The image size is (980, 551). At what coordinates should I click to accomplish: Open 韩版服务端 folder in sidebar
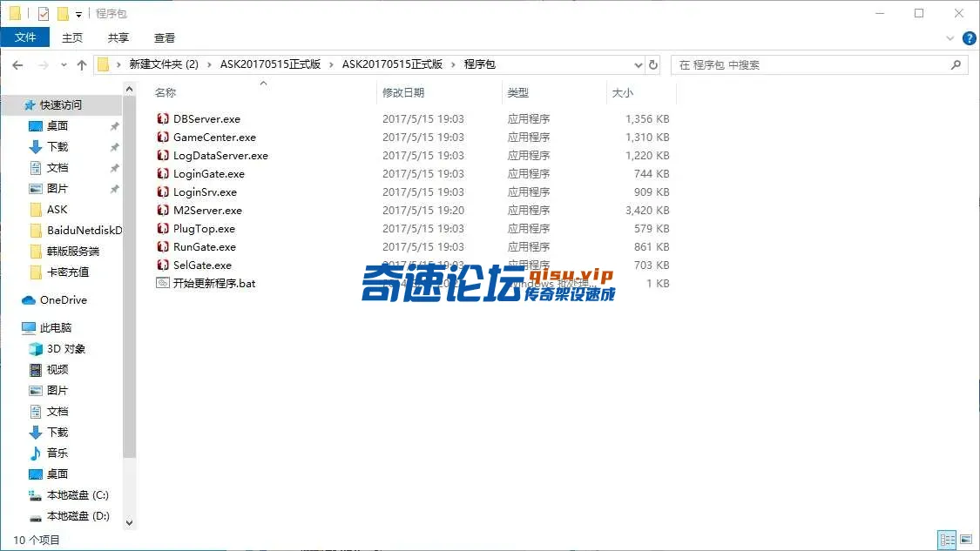pyautogui.click(x=64, y=252)
